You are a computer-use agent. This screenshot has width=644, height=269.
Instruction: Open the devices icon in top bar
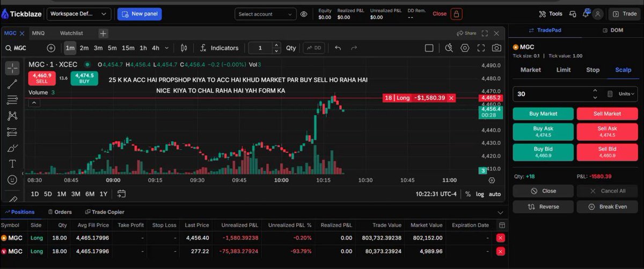click(x=573, y=14)
